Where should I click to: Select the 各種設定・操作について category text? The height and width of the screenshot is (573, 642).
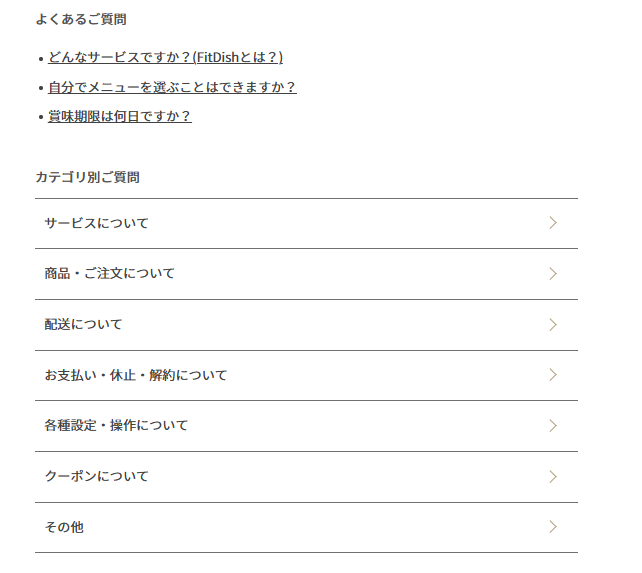click(116, 426)
